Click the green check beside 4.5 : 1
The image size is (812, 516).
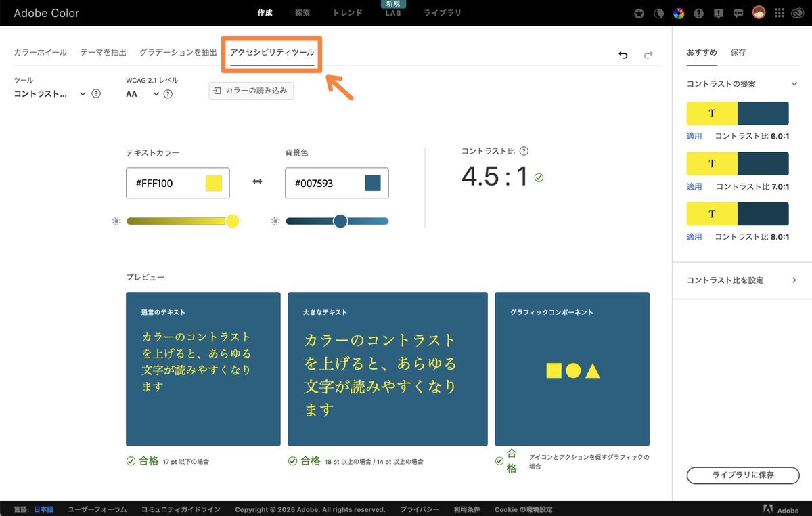(539, 177)
